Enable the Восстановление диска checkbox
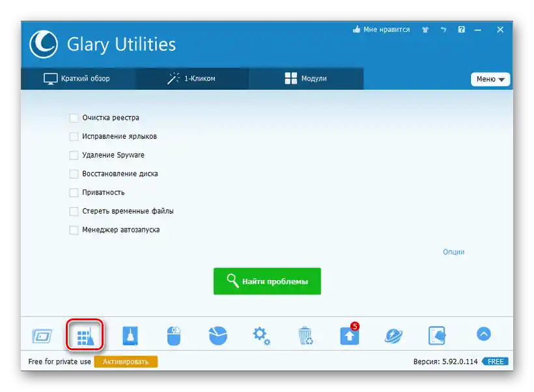Viewport: 534px width, 392px height. pos(74,174)
